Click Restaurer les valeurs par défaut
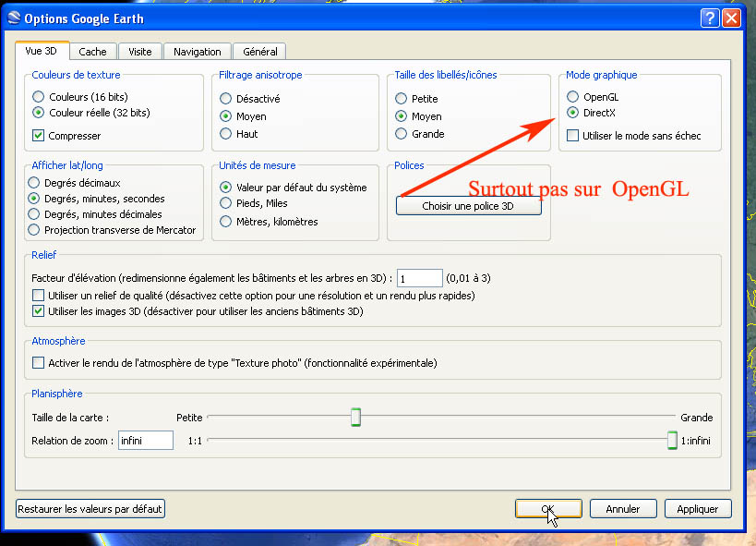This screenshot has width=756, height=546. pyautogui.click(x=90, y=508)
